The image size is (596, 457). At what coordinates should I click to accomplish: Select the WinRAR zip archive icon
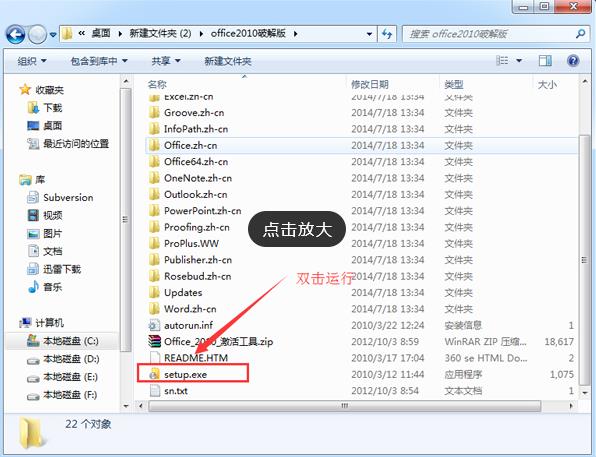point(154,341)
